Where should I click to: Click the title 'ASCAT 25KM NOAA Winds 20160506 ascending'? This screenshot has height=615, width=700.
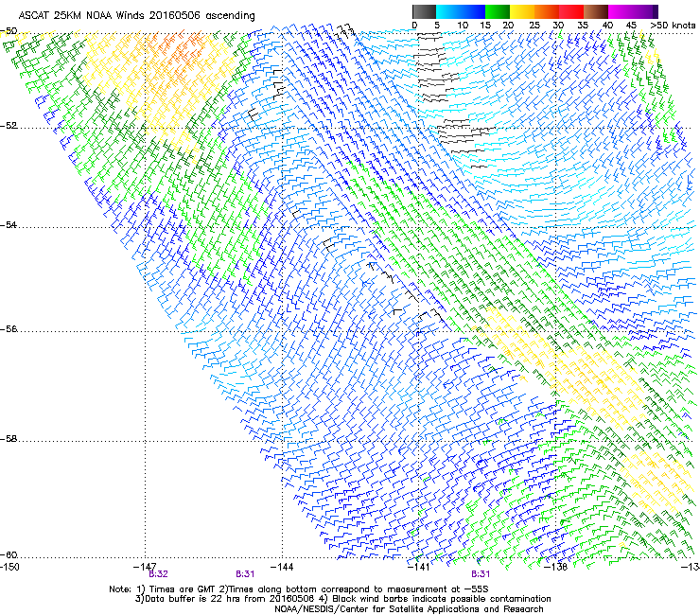click(x=136, y=16)
